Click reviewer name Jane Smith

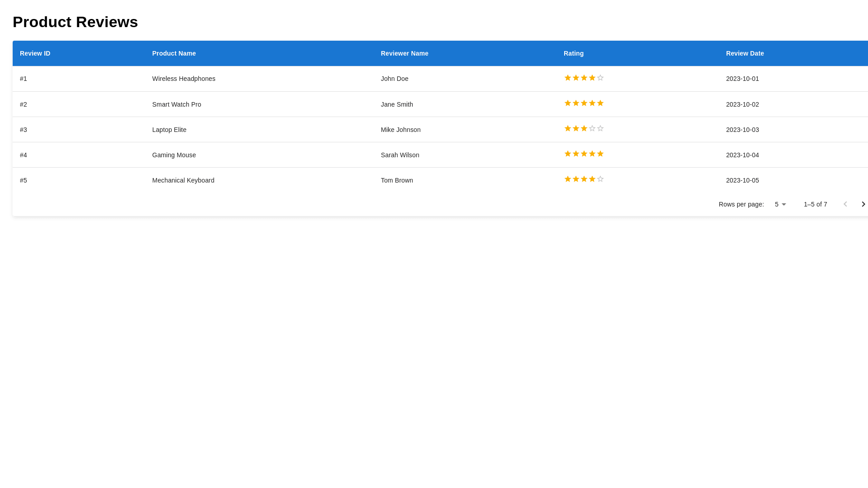click(396, 104)
